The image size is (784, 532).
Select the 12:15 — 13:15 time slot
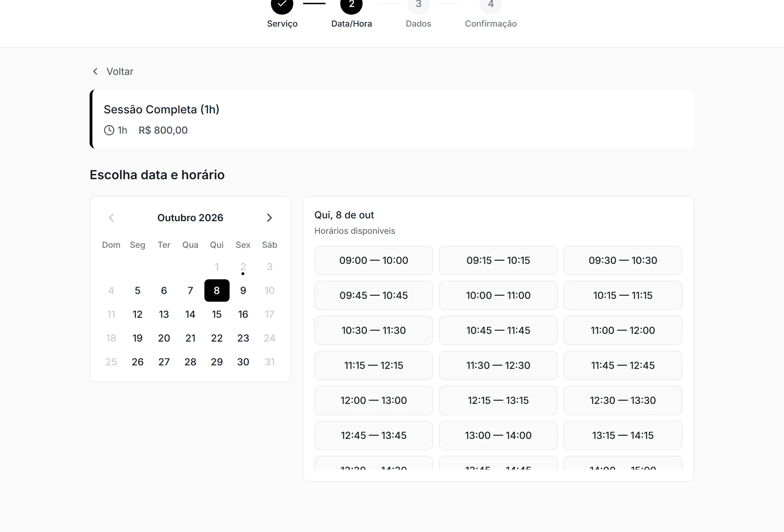click(x=498, y=400)
